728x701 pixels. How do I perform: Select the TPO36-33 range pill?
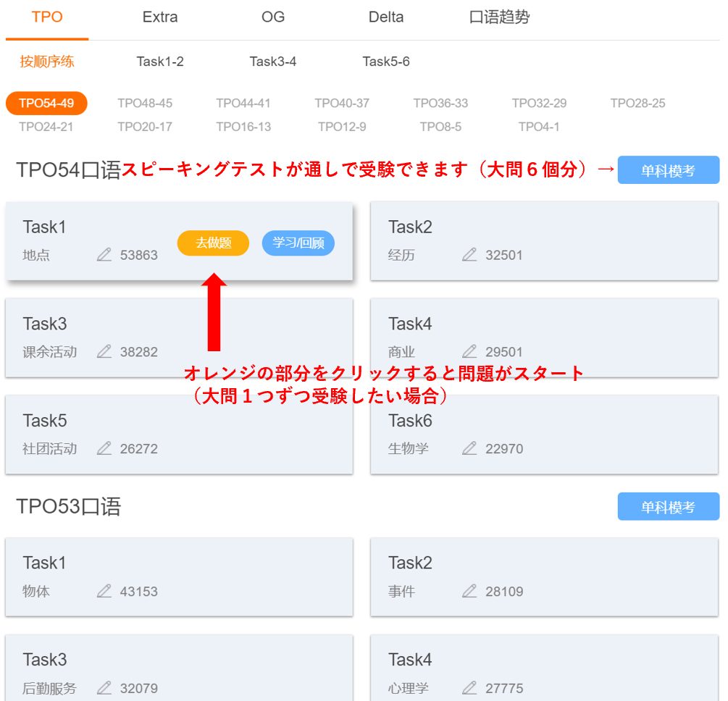pyautogui.click(x=440, y=104)
